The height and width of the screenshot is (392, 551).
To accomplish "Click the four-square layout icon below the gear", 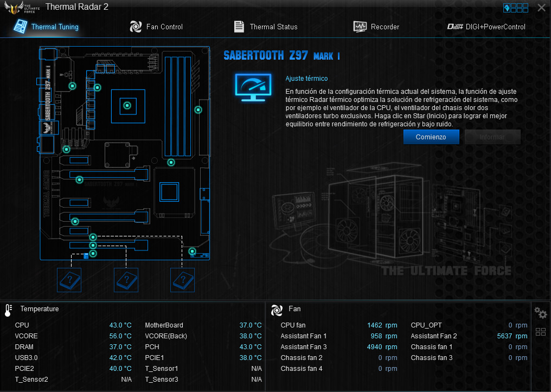I will [541, 332].
